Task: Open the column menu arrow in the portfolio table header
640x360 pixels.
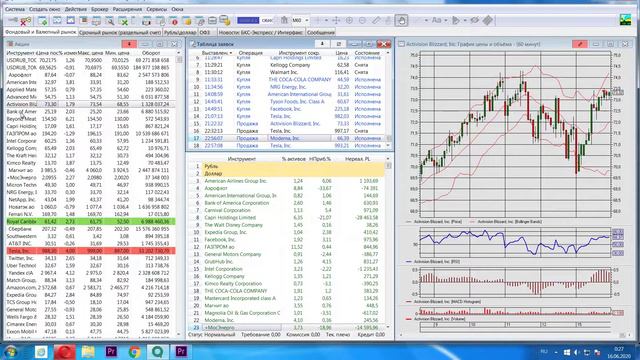Action: coord(388,159)
